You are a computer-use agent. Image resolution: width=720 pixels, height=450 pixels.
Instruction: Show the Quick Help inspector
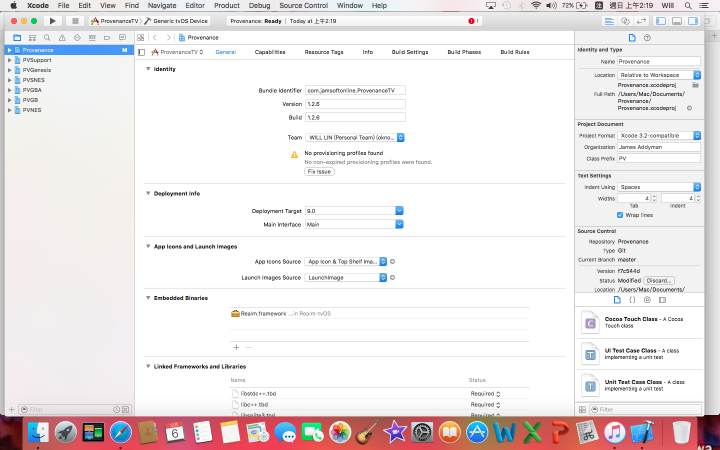pos(647,38)
